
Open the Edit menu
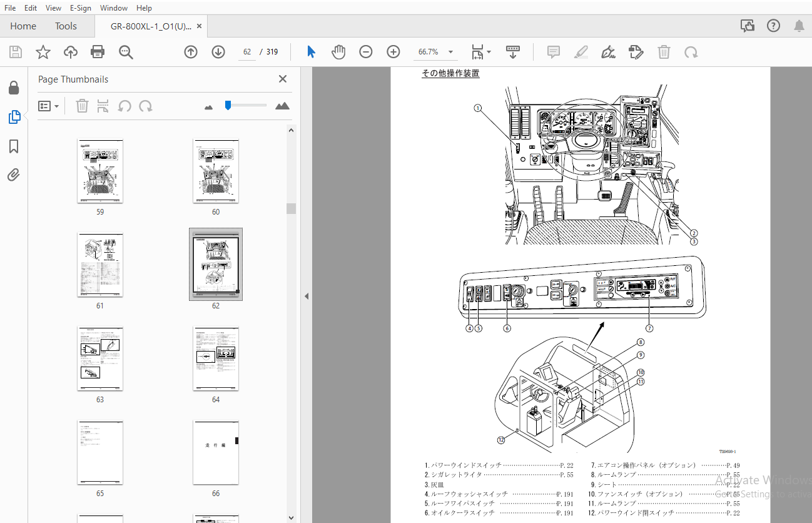(x=30, y=8)
